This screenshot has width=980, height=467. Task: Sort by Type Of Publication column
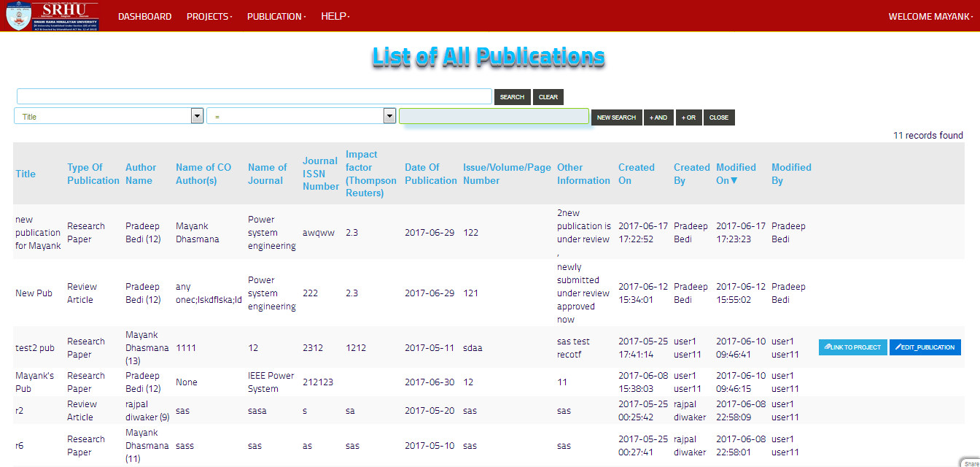[93, 174]
